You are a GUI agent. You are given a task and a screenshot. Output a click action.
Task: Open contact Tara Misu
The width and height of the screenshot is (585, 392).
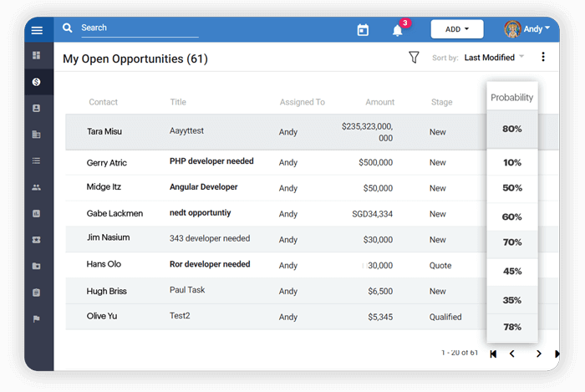coord(104,131)
